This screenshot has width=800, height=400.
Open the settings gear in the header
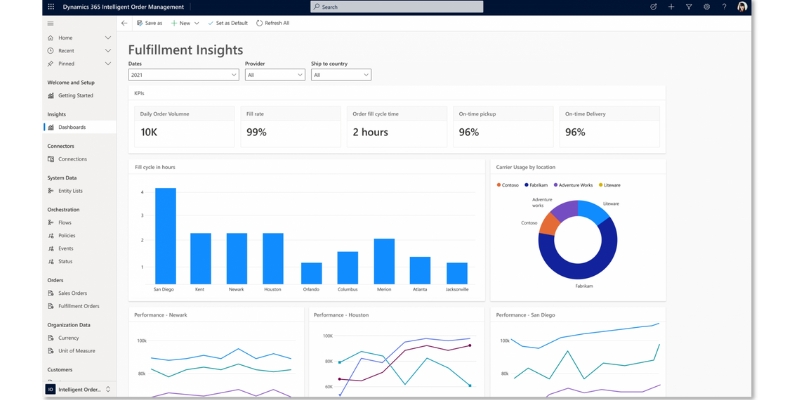[706, 6]
